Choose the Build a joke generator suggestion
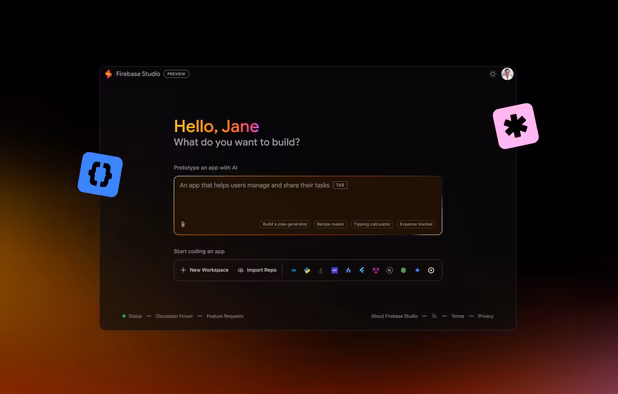Viewport: 618px width, 394px height. point(285,224)
